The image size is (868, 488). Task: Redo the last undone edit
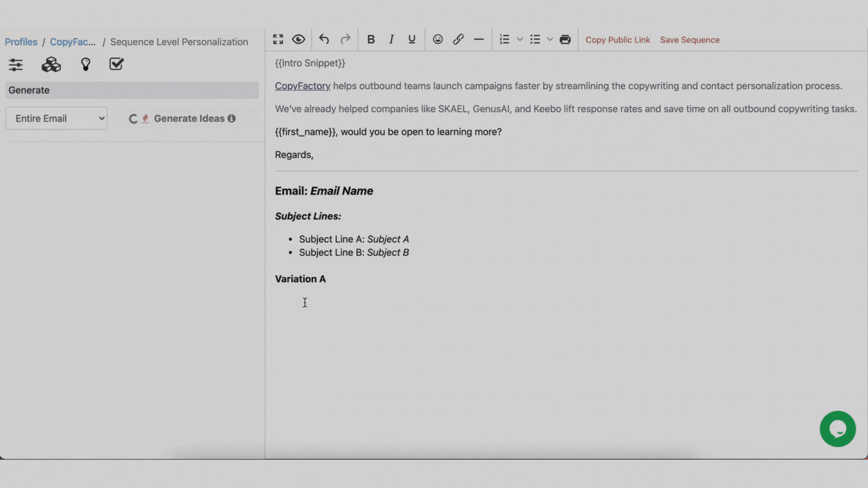pos(345,39)
